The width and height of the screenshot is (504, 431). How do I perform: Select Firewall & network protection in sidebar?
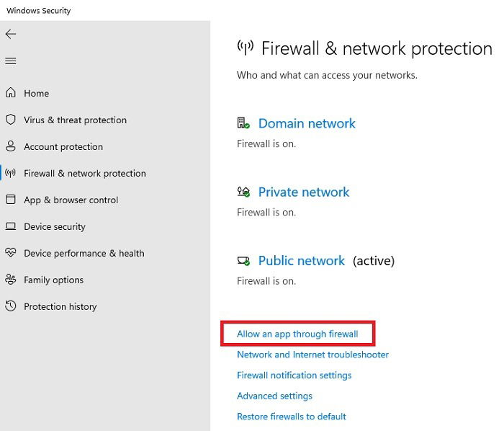click(x=85, y=174)
